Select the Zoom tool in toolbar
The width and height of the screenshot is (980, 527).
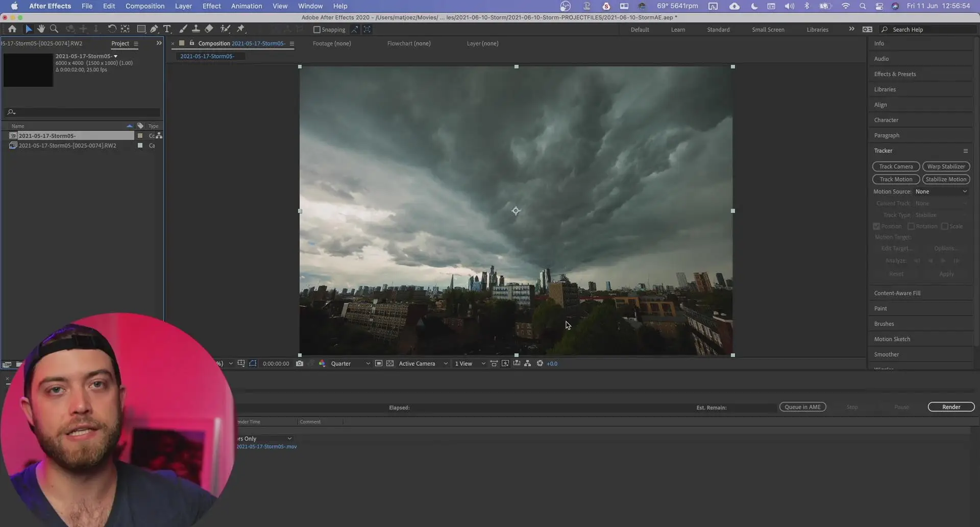(54, 29)
